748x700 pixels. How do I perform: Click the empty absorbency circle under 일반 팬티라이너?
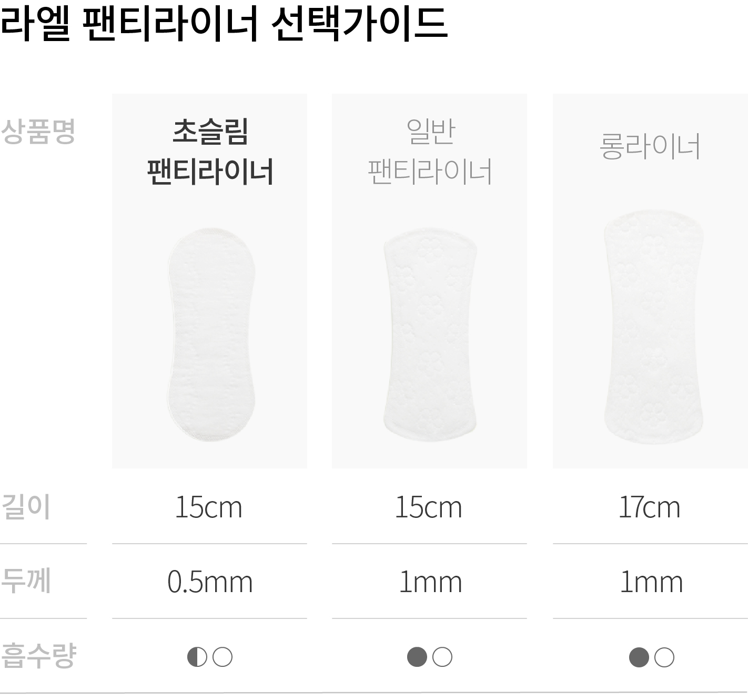[x=442, y=657]
